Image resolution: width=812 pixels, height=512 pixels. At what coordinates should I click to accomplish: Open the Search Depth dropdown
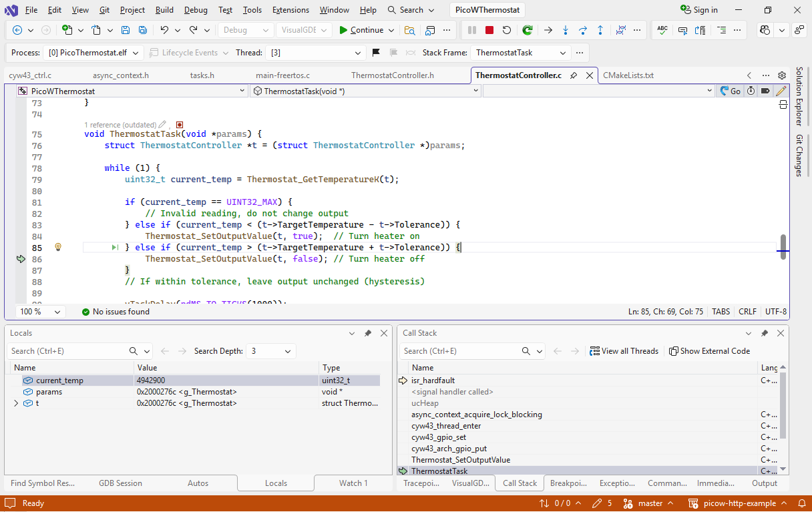(x=271, y=351)
